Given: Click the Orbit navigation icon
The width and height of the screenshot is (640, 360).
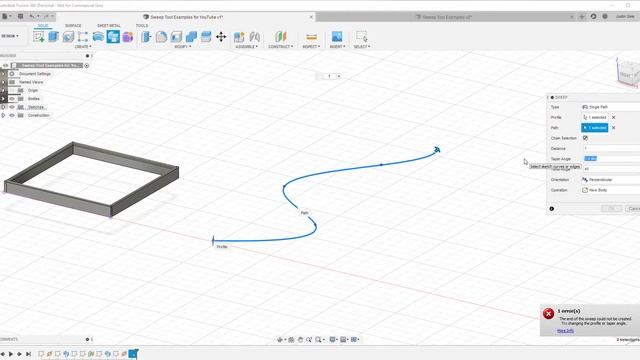Looking at the screenshot, I should (280, 340).
